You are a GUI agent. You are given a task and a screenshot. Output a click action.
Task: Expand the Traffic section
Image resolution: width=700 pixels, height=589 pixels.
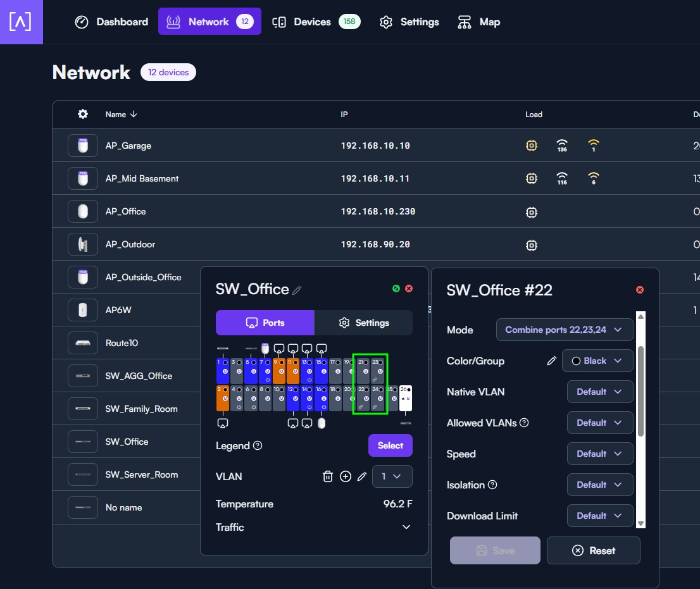coord(406,527)
